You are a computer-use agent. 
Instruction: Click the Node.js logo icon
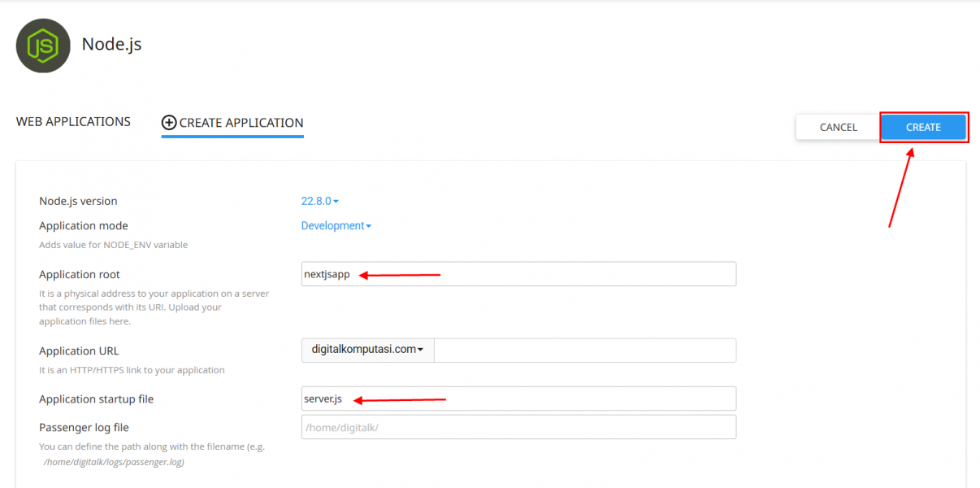[x=43, y=46]
